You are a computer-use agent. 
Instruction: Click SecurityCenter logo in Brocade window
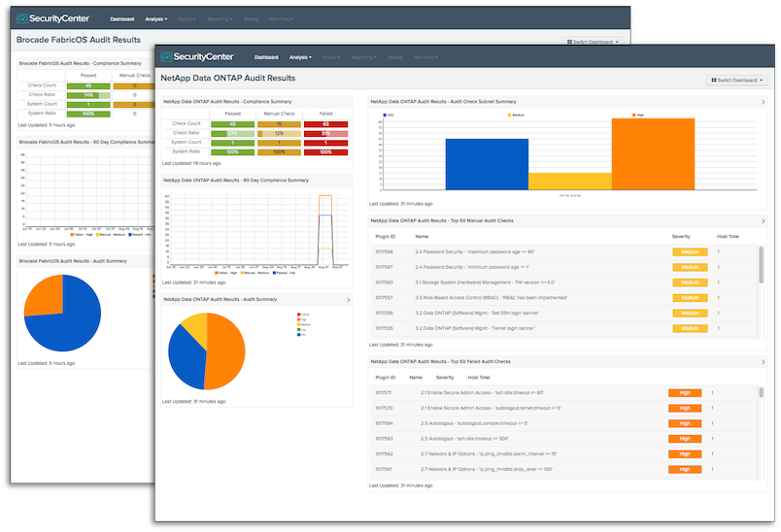coord(53,18)
